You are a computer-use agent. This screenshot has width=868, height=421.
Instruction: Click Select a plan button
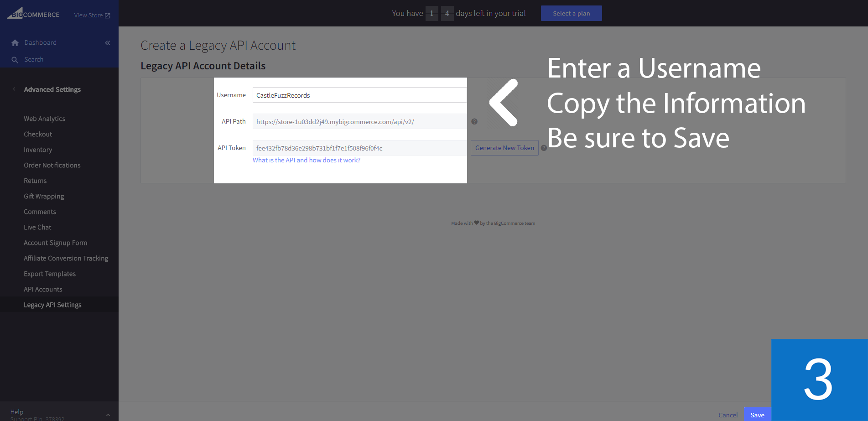point(572,13)
